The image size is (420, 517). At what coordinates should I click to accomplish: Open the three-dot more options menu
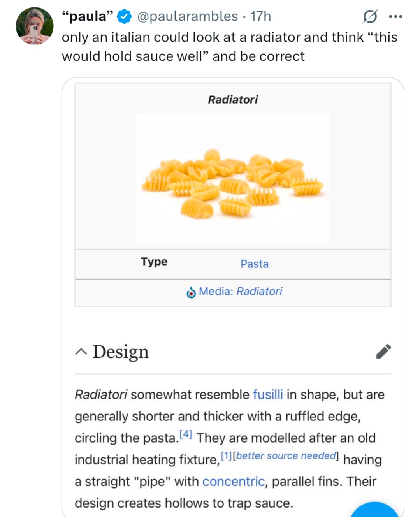point(395,16)
